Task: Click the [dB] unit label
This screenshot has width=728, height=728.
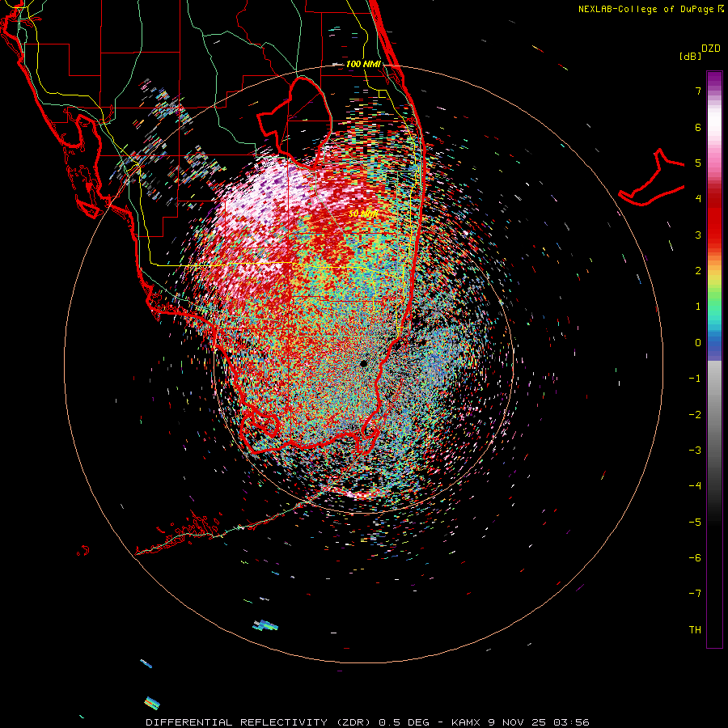Action: pyautogui.click(x=691, y=56)
